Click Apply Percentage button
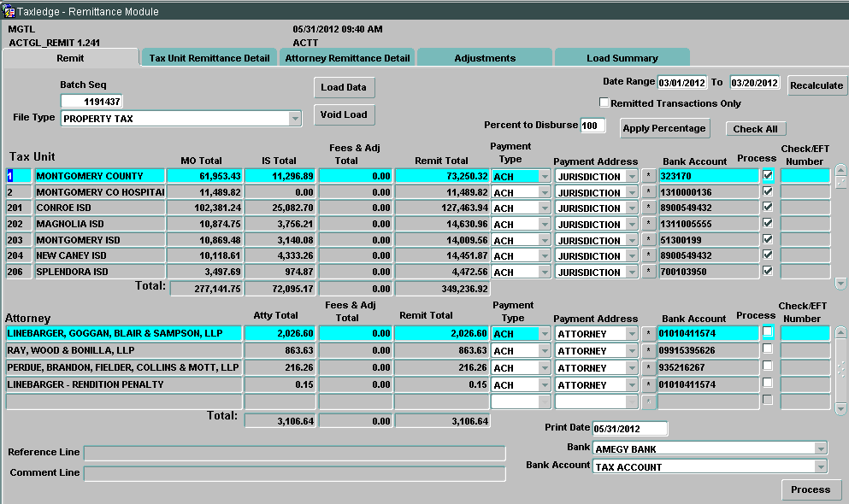 664,128
